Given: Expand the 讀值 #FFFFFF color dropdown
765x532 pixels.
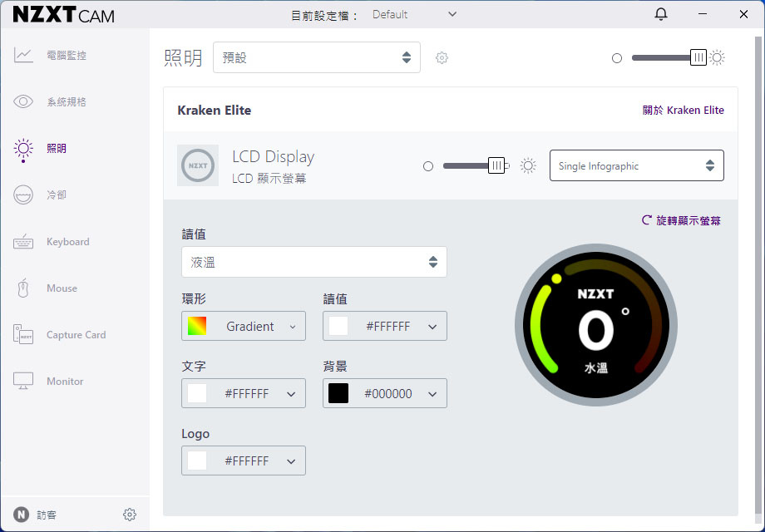Looking at the screenshot, I should point(384,326).
